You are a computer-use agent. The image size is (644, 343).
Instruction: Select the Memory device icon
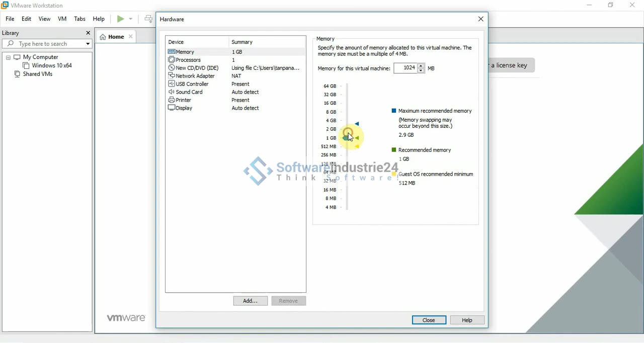(x=172, y=52)
